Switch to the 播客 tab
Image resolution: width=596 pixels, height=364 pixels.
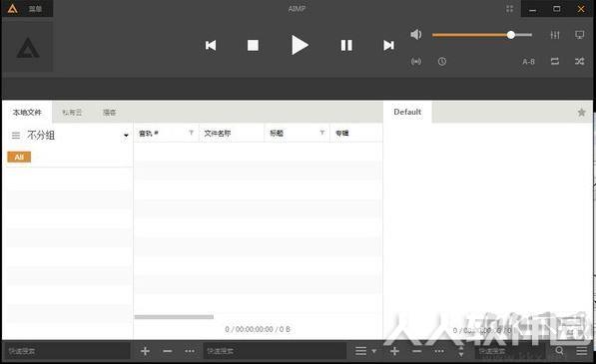tap(110, 113)
